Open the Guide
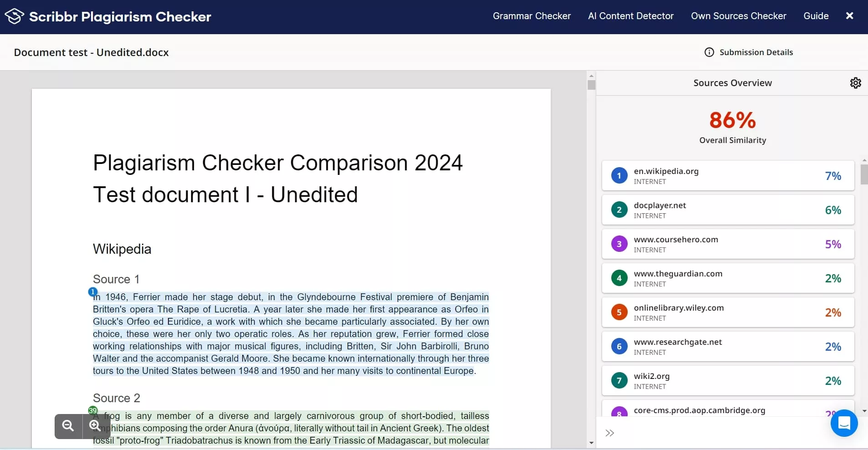Viewport: 868px width, 450px height. [816, 15]
